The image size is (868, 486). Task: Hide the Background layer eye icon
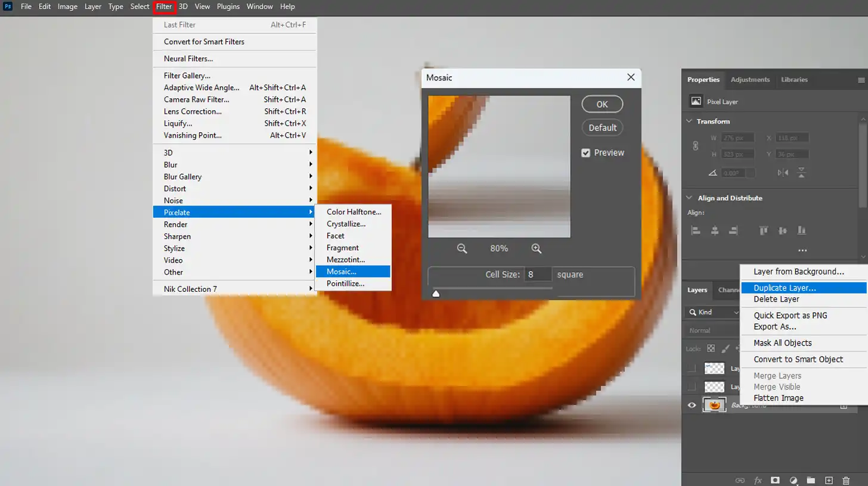692,405
